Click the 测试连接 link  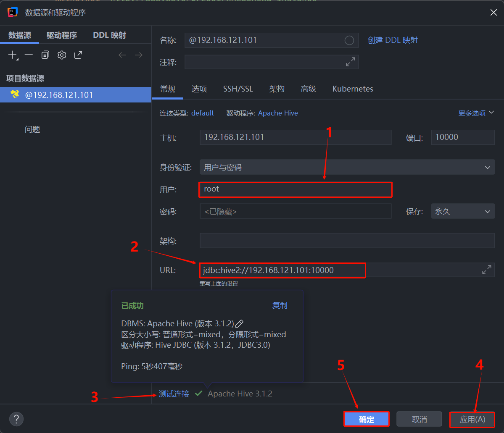pos(174,394)
